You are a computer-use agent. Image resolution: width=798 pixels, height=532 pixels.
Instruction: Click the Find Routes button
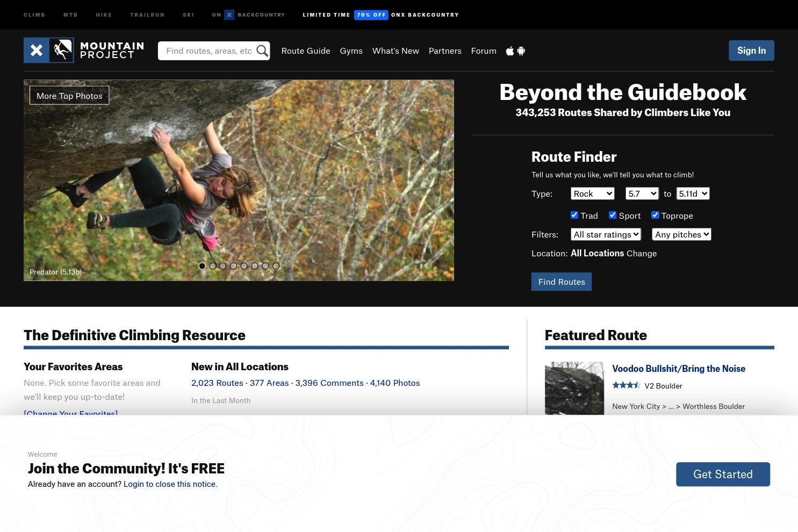click(562, 282)
